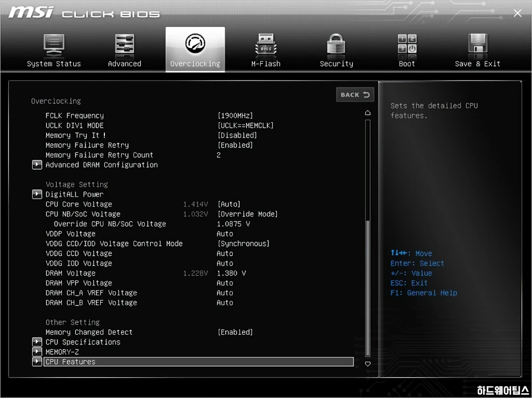The height and width of the screenshot is (398, 532).
Task: Edit the VDDG CCD Voltage Auto field
Action: (x=225, y=253)
